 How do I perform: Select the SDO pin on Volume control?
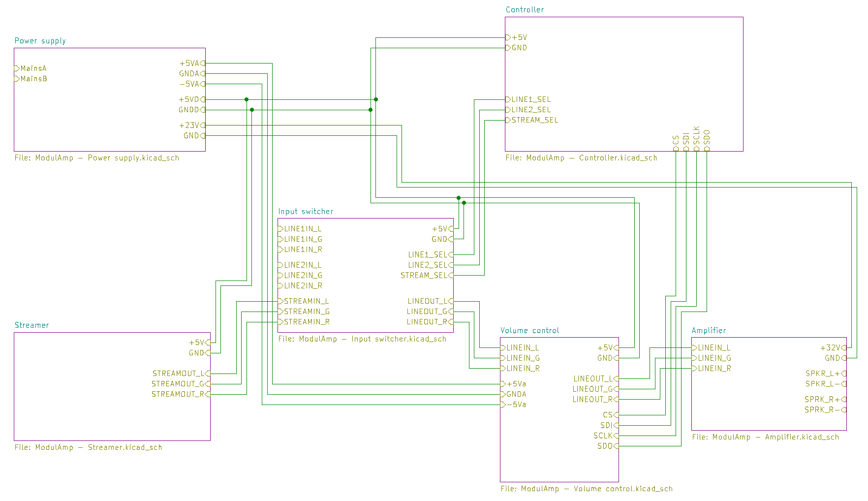[605, 446]
